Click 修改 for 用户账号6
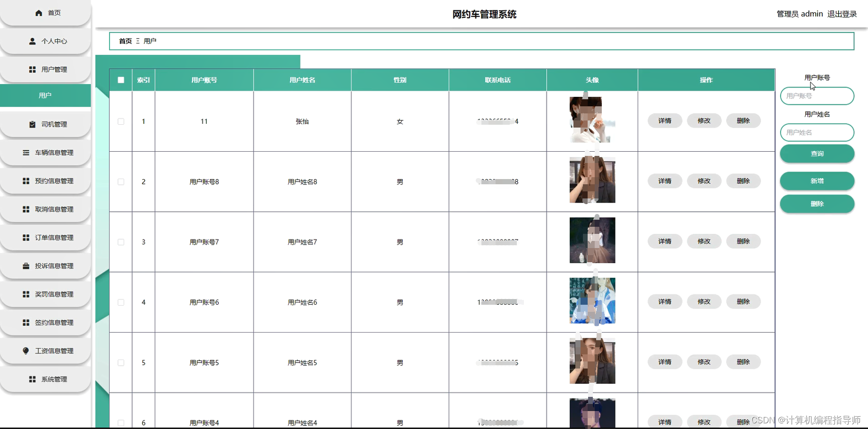Viewport: 868px width, 429px height. [x=704, y=301]
